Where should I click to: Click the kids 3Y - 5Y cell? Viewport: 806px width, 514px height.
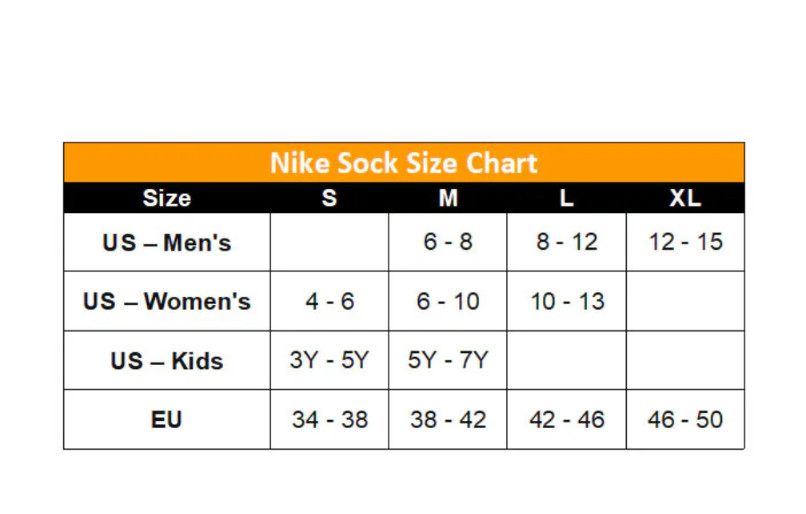point(329,360)
